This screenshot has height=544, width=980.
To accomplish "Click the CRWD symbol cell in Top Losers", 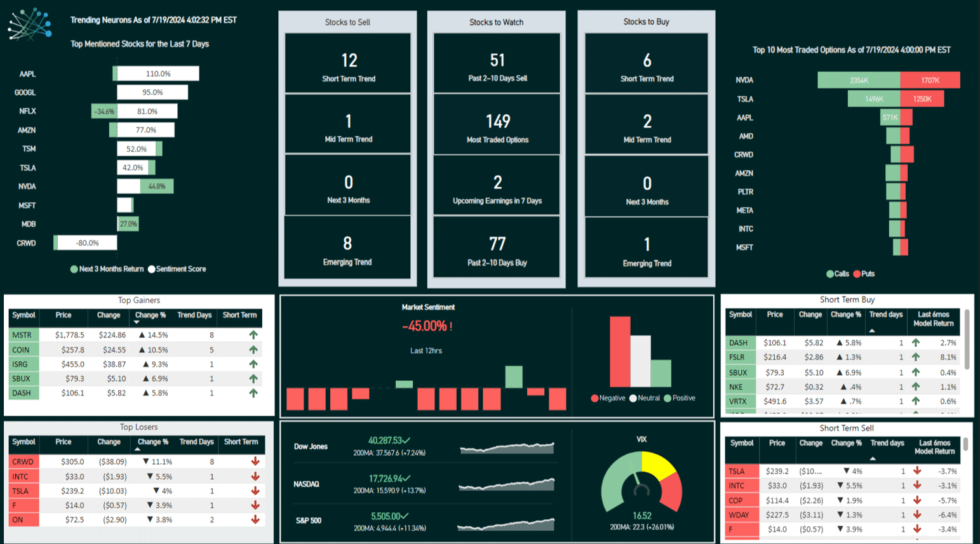I will tap(24, 461).
